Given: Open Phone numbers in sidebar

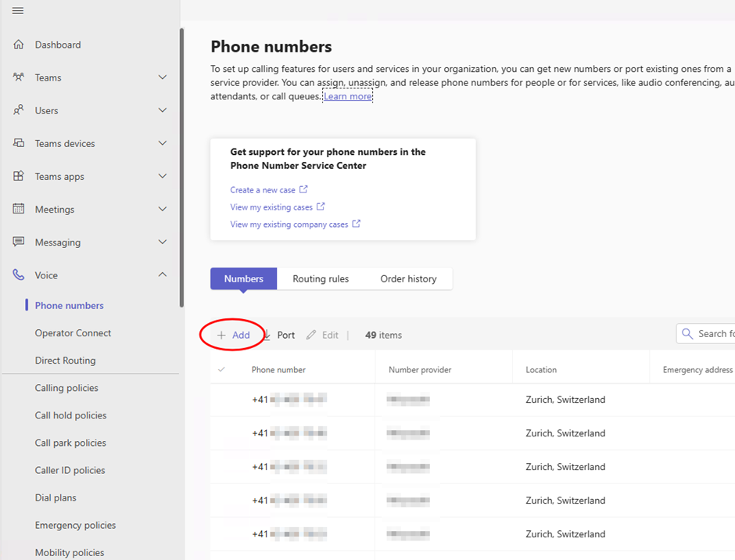Looking at the screenshot, I should (x=70, y=305).
